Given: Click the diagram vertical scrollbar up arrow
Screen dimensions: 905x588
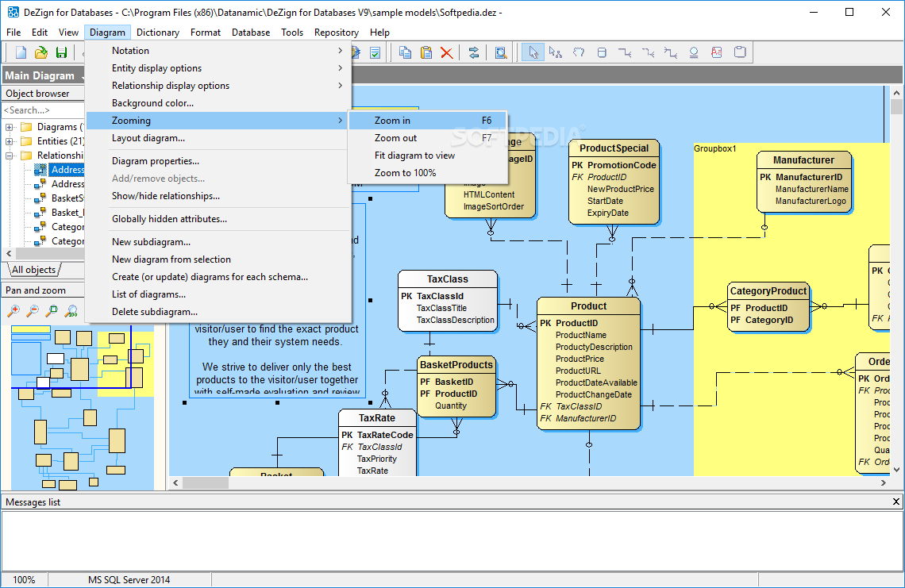Looking at the screenshot, I should coord(896,92).
